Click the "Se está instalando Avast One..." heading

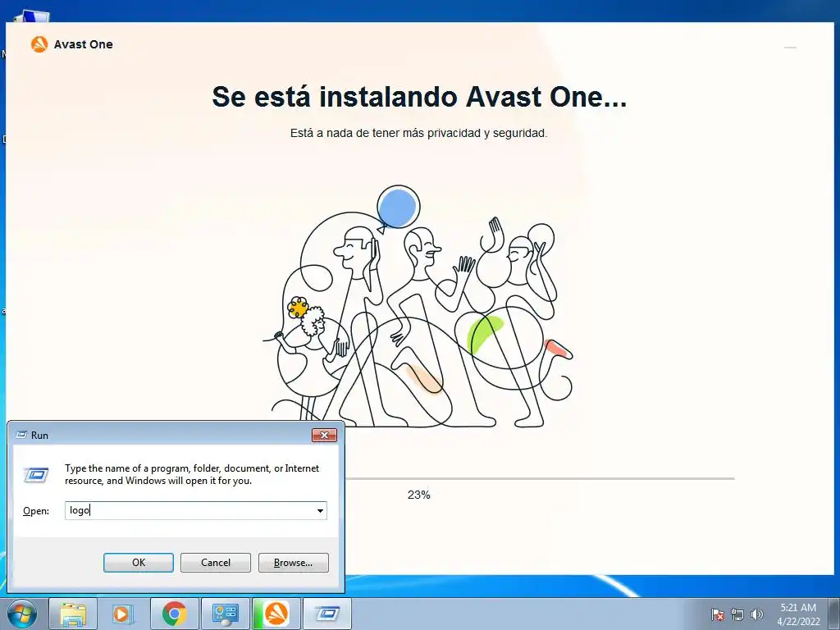click(419, 97)
